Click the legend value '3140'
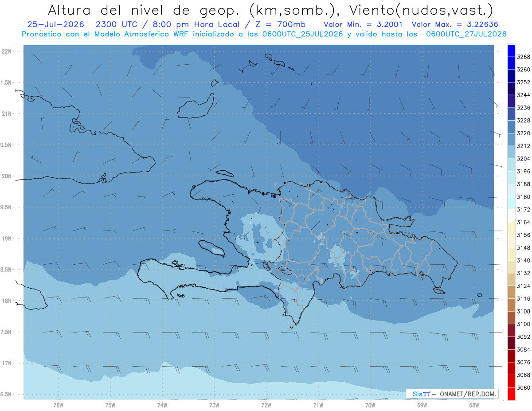 tap(524, 261)
